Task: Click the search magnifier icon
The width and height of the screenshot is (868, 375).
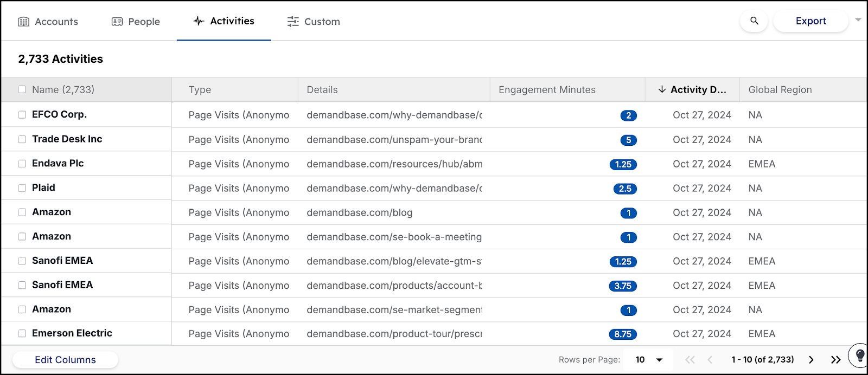Action: 754,21
